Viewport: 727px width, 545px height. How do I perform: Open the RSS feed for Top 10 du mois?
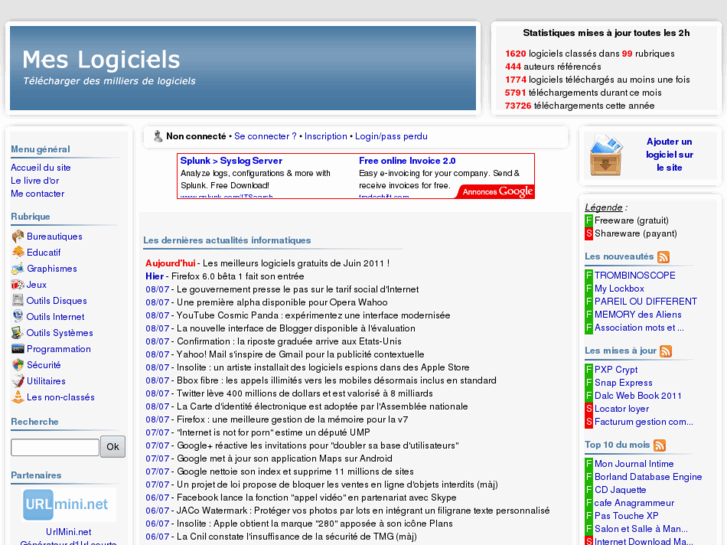(x=659, y=445)
